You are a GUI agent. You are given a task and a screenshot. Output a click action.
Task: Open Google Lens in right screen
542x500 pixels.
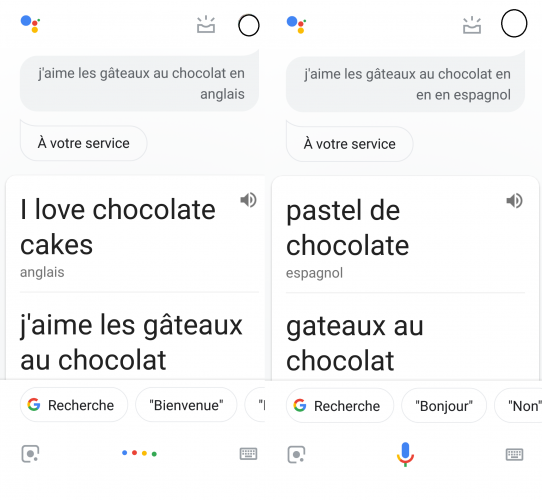(297, 454)
